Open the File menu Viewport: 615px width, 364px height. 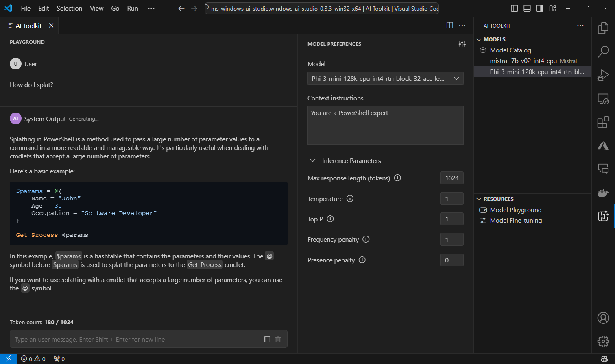tap(26, 9)
